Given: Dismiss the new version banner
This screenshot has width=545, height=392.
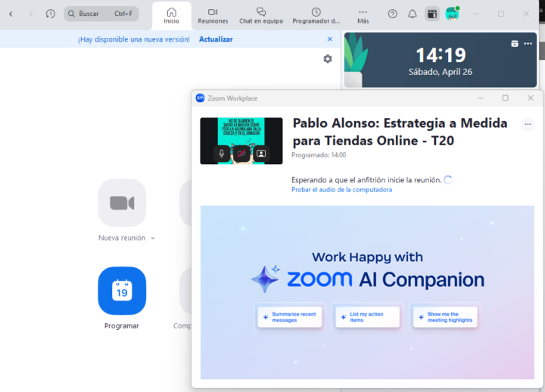Looking at the screenshot, I should tap(330, 39).
